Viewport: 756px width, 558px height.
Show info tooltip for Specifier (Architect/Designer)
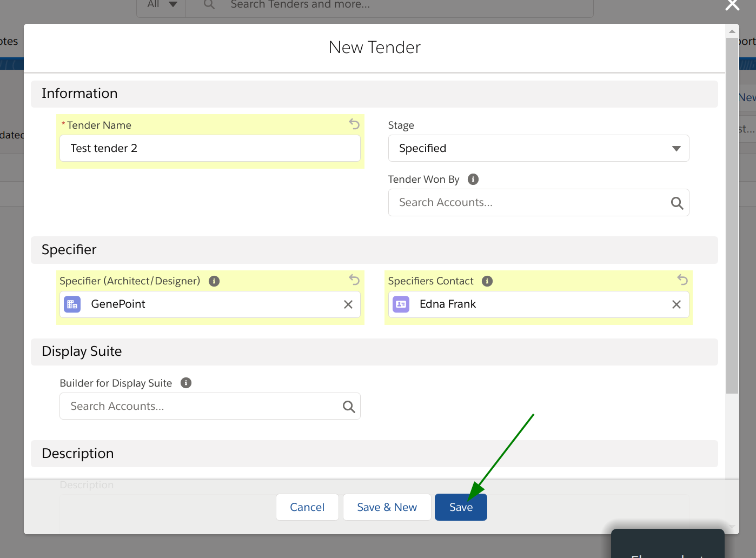tap(214, 281)
